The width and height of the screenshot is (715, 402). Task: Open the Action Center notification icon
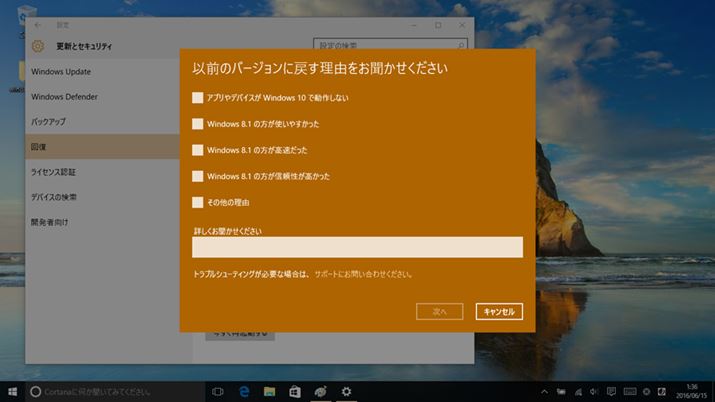(x=611, y=392)
